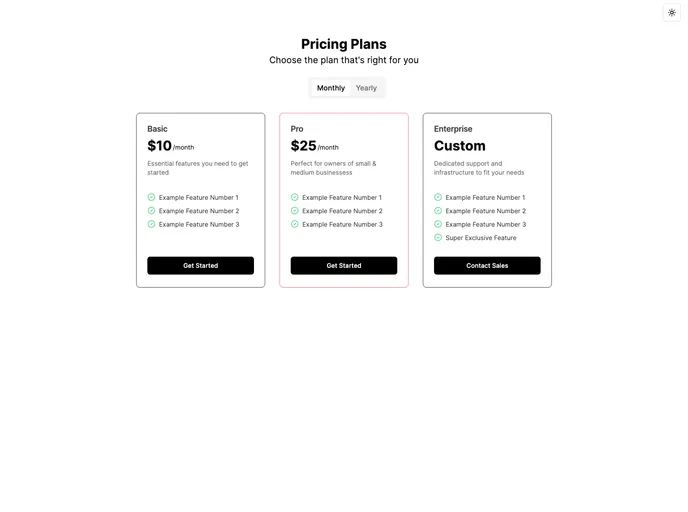This screenshot has width=688, height=512.
Task: Click the Contact Sales button
Action: click(487, 266)
